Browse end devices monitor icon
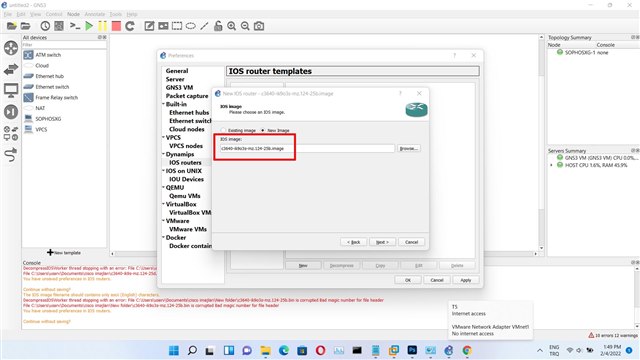 11,91
